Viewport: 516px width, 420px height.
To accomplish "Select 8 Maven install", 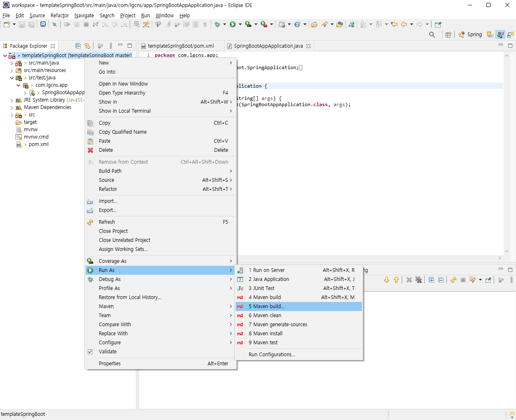I will pyautogui.click(x=299, y=334).
